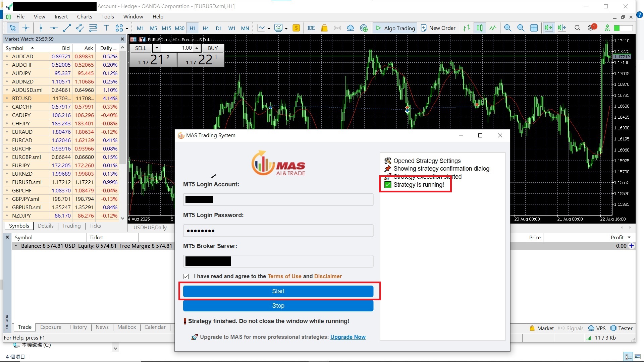Select the Crosshair tool

tap(26, 28)
